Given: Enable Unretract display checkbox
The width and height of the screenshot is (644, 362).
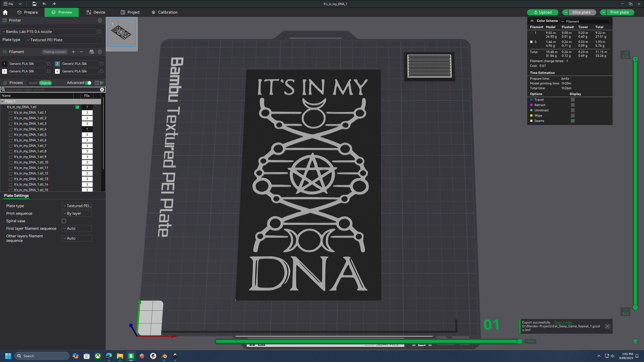Looking at the screenshot, I should (573, 110).
